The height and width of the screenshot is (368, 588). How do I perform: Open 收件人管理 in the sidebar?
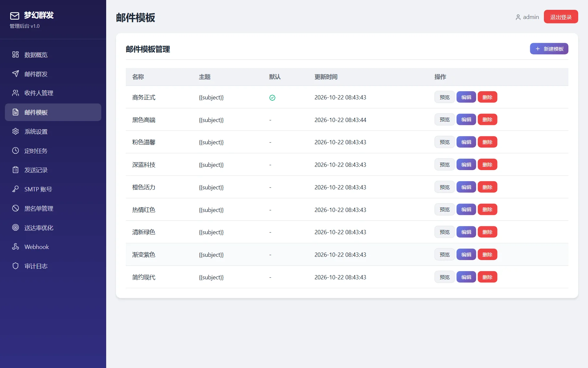[53, 93]
